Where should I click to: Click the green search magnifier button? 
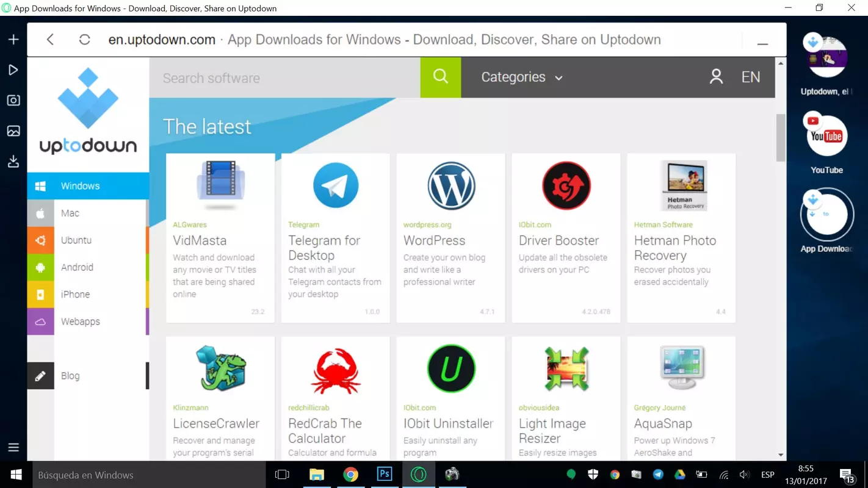pyautogui.click(x=441, y=77)
